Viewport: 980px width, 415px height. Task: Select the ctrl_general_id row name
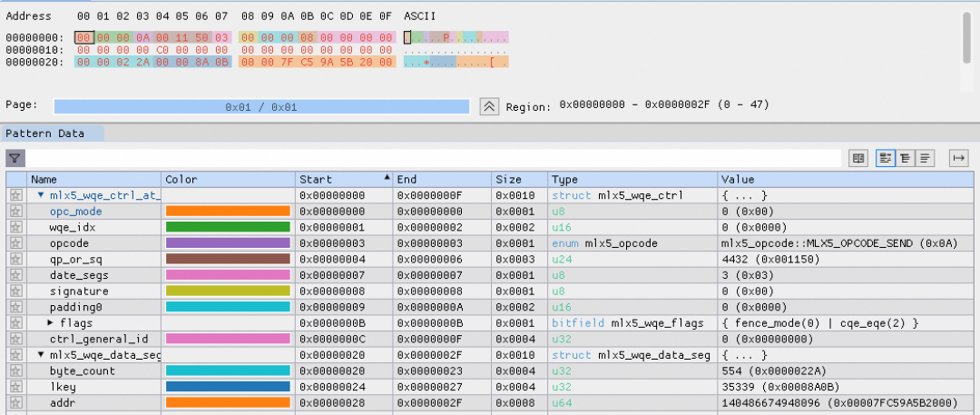(x=99, y=340)
